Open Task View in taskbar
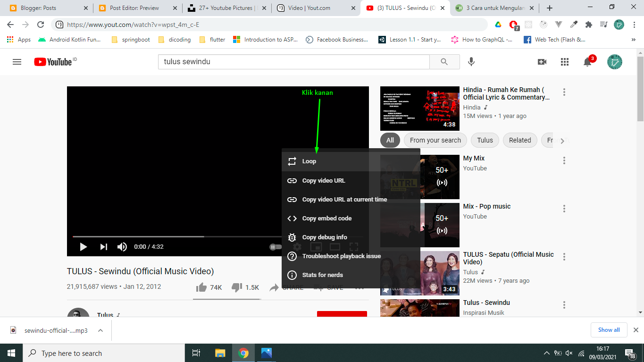Screen dimensions: 644x362 (197, 353)
